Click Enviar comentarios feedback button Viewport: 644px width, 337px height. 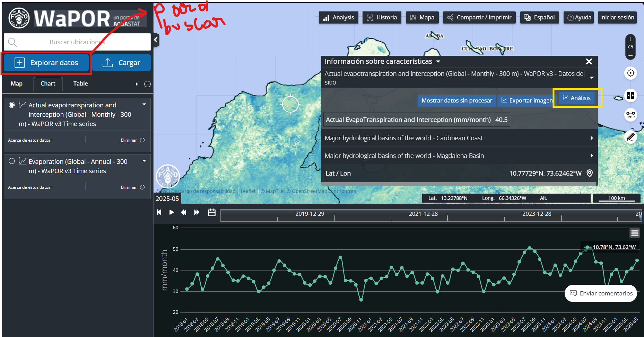click(x=601, y=293)
